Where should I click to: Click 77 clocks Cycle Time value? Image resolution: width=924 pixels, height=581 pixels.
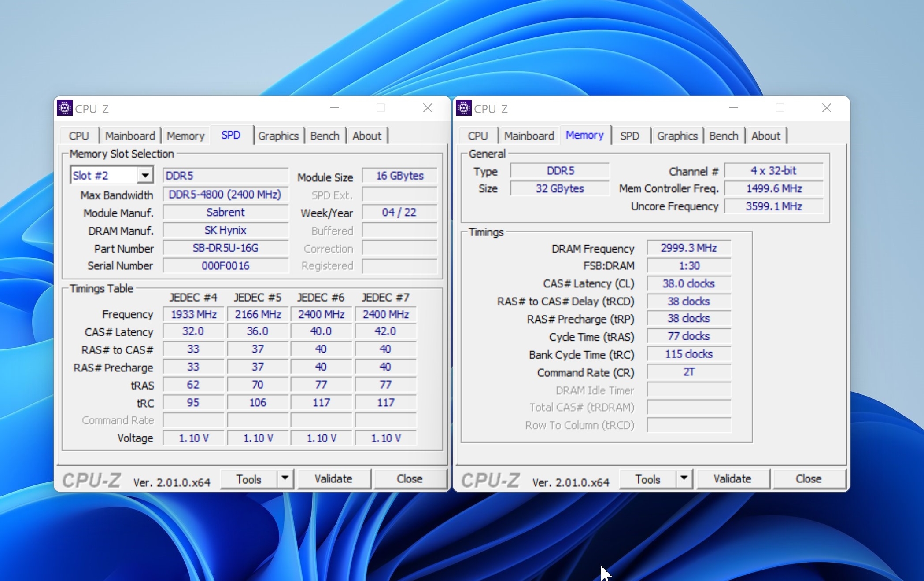[689, 336]
